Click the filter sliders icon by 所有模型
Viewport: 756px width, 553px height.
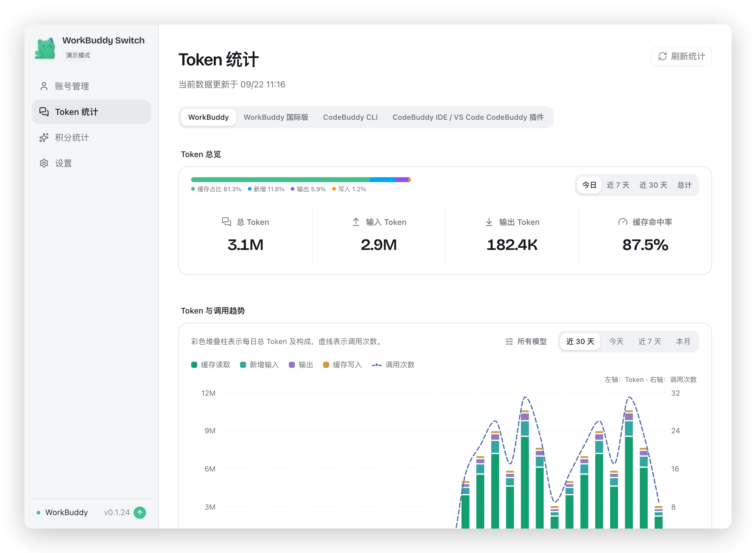coord(509,342)
